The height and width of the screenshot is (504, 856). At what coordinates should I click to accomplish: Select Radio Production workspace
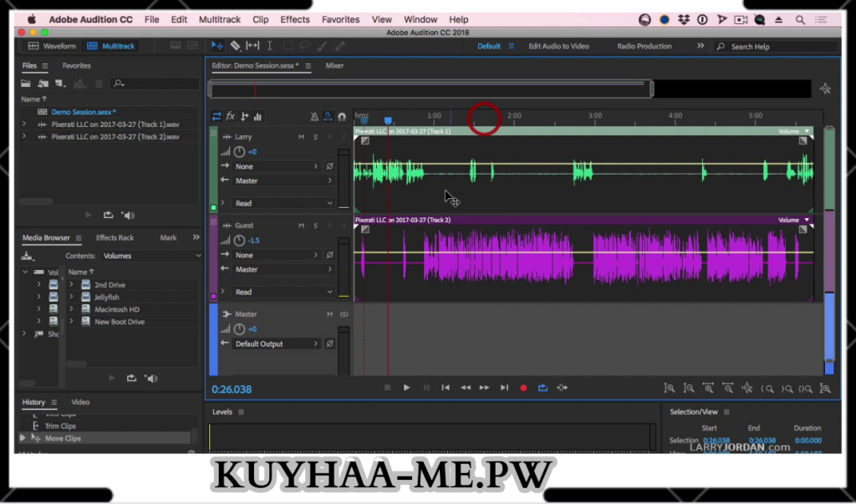[x=645, y=47]
